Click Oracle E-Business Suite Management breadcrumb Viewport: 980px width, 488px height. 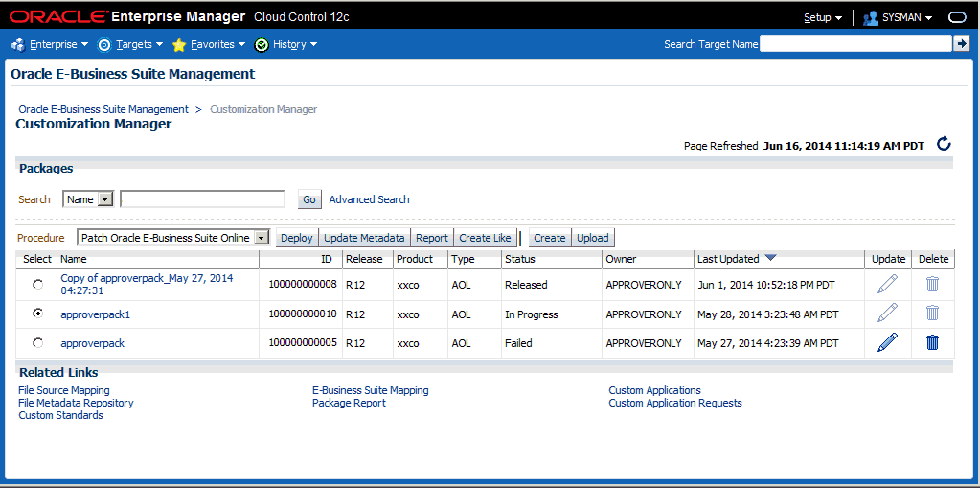103,109
